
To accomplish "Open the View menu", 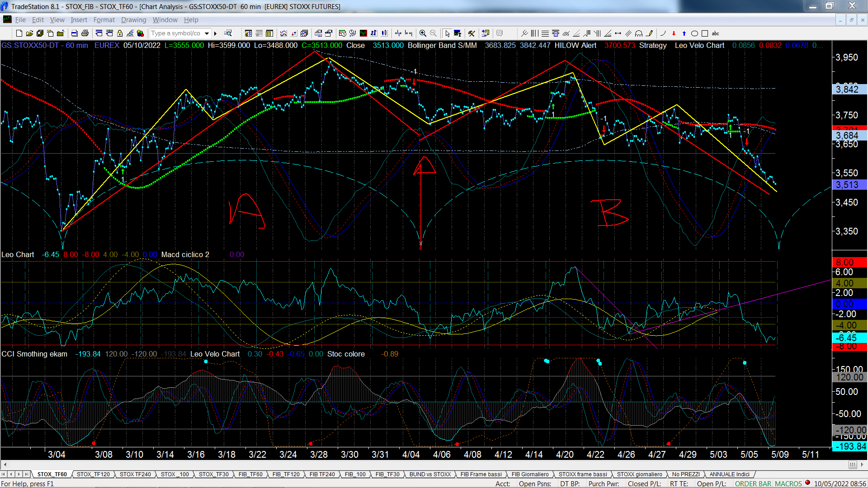I will pyautogui.click(x=57, y=20).
